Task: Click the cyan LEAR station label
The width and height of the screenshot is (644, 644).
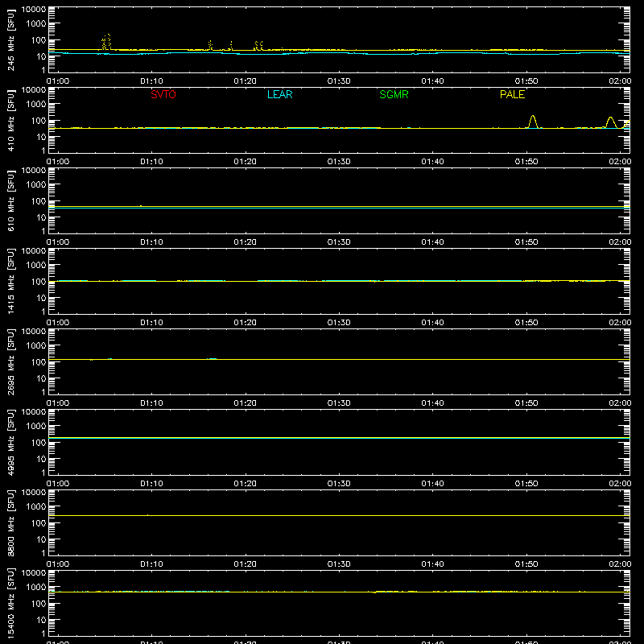Action: tap(279, 94)
